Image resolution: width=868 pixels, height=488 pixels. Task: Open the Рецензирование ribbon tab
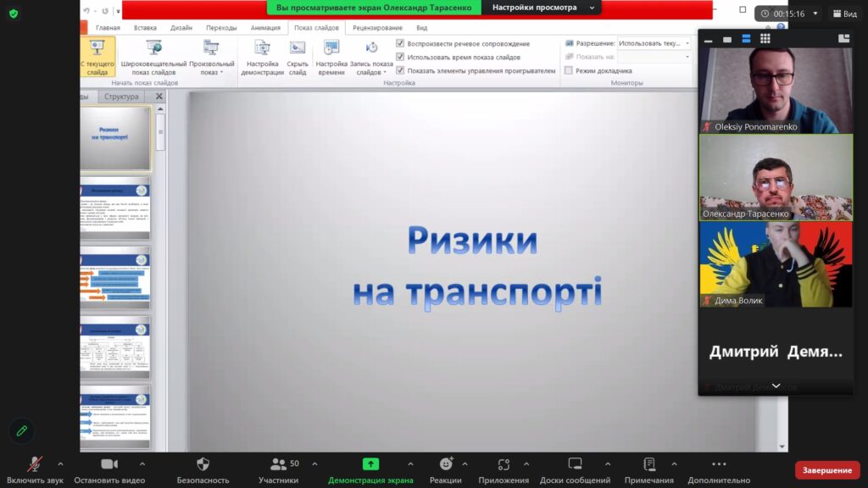[377, 28]
